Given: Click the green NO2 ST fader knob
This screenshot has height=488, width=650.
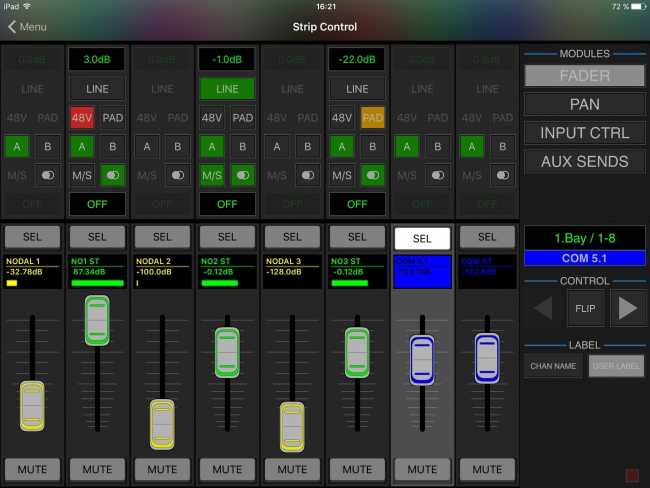Looking at the screenshot, I should coord(227,352).
